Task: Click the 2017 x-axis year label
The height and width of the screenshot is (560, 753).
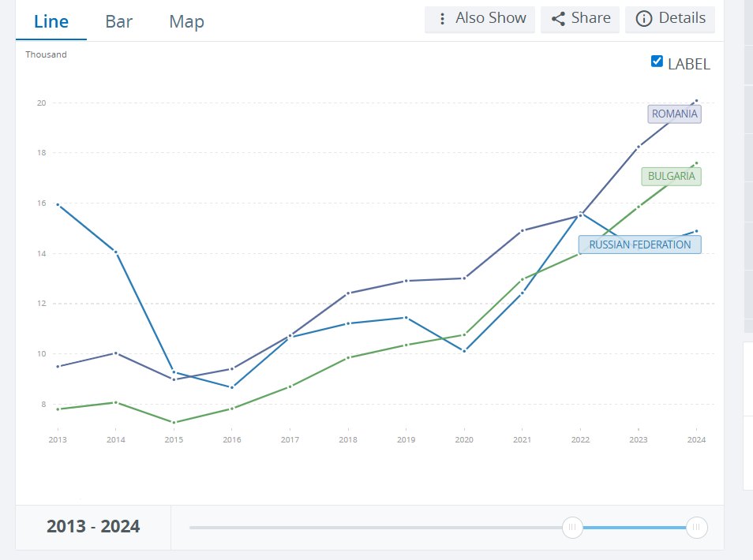Action: point(290,439)
